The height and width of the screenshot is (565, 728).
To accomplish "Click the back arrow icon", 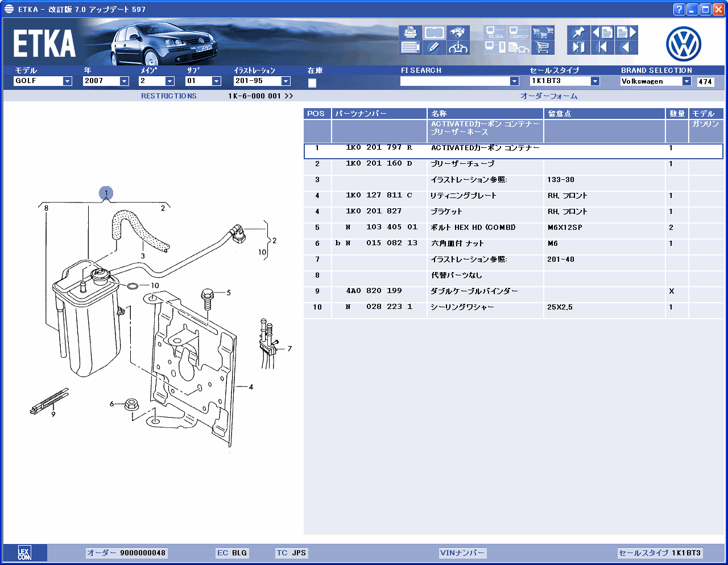I will click(x=626, y=47).
